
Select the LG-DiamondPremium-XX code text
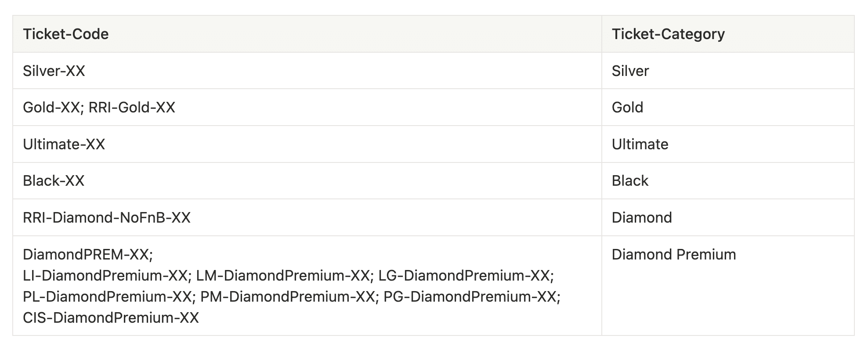[x=465, y=276]
